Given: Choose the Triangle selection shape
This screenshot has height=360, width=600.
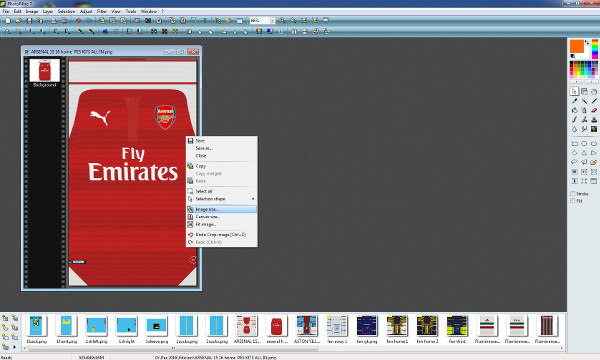Looking at the screenshot, I should click(x=584, y=153).
